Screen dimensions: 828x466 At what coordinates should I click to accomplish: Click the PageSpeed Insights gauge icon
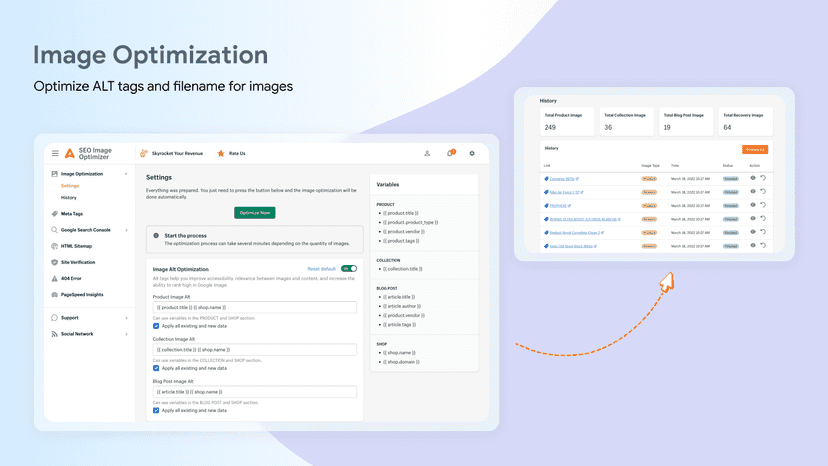[x=54, y=295]
